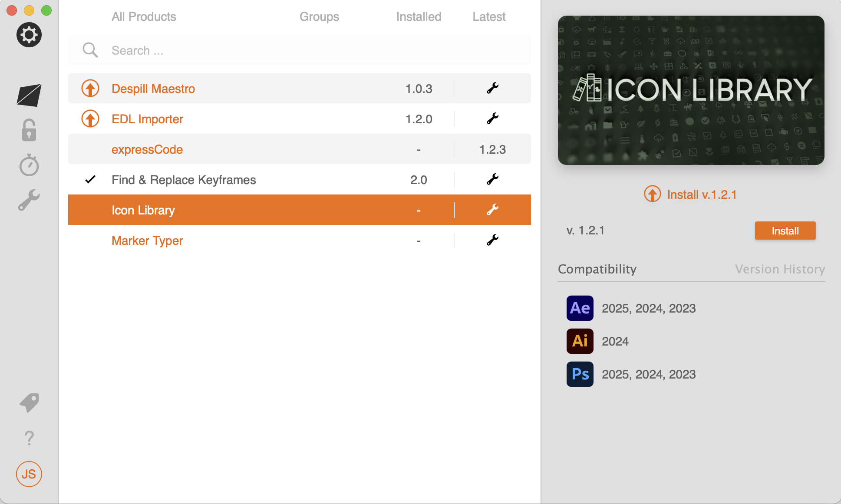Image resolution: width=841 pixels, height=504 pixels.
Task: Select the Despill Maestro product
Action: pos(153,89)
